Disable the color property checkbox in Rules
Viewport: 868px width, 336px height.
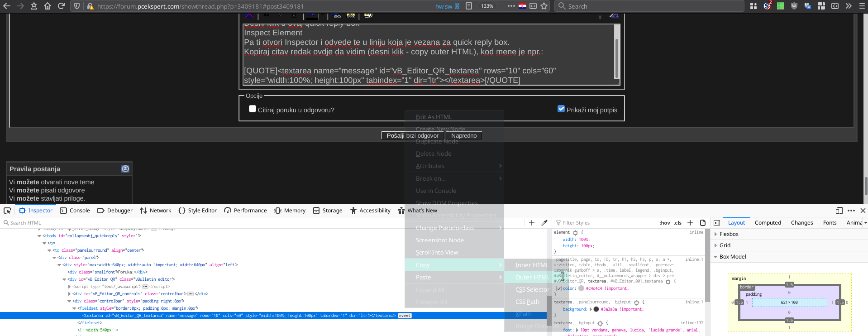click(x=559, y=288)
